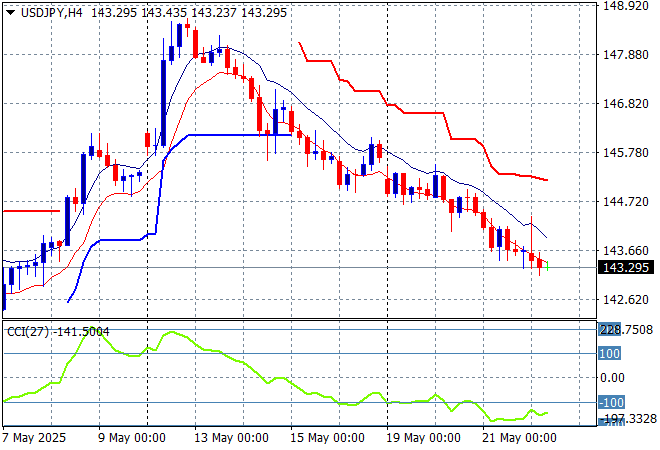Click the 147.880 price axis label
The image size is (660, 450).
tap(622, 55)
